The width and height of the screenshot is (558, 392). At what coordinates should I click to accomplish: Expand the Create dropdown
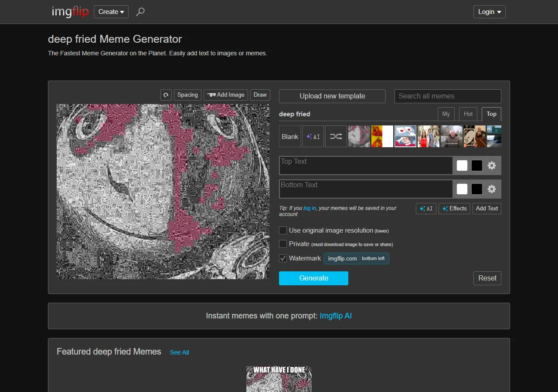pos(111,12)
